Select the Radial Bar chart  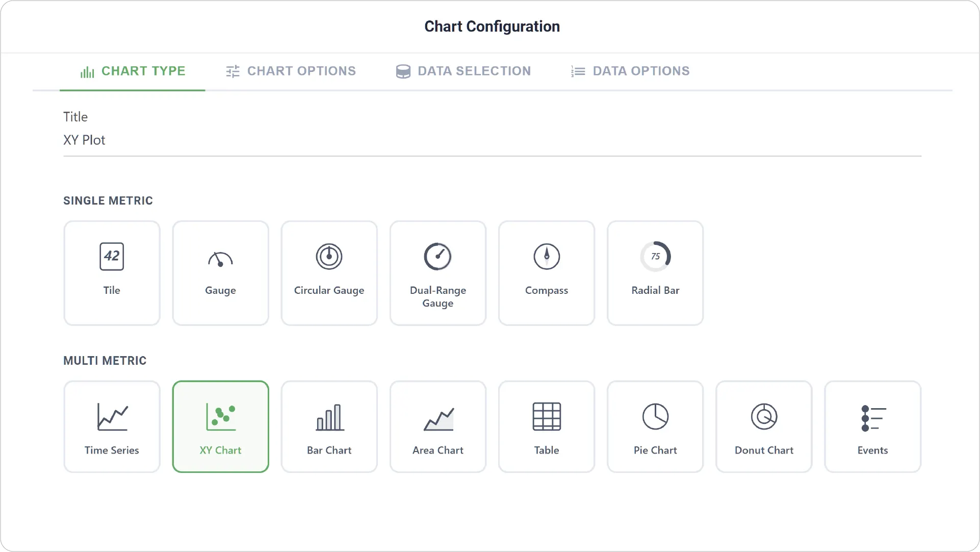click(x=655, y=273)
